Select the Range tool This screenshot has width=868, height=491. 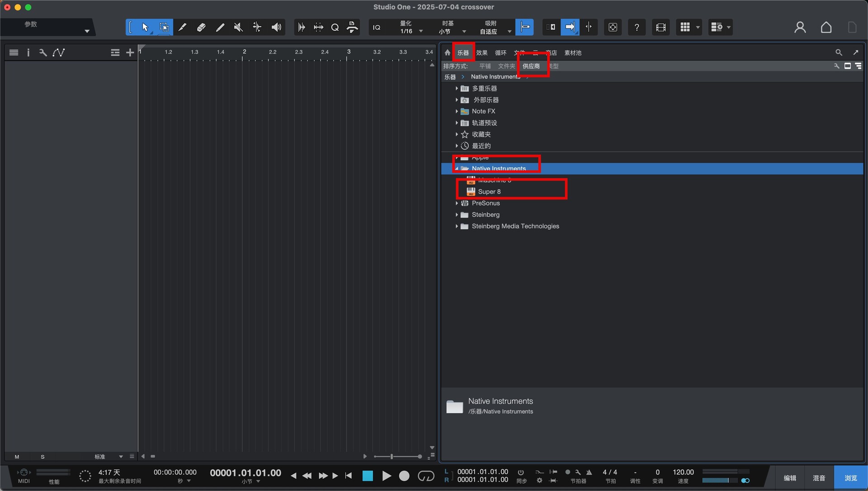164,27
